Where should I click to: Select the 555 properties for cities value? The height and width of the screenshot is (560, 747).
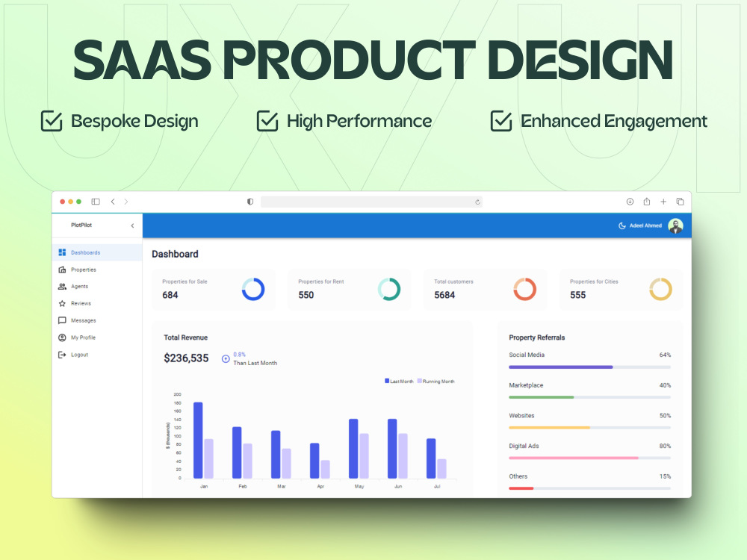[578, 295]
